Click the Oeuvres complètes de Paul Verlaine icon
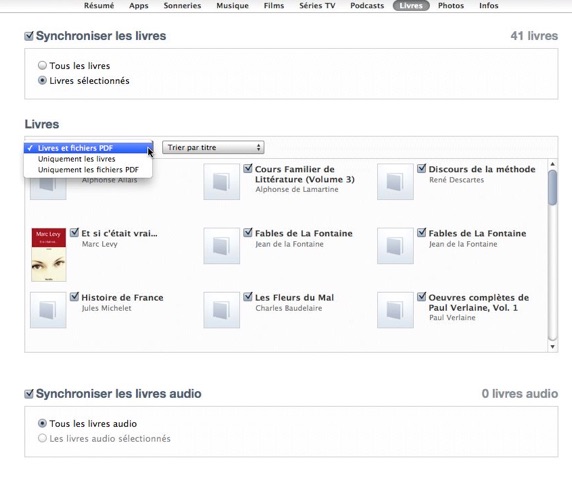The image size is (572, 477). click(395, 310)
